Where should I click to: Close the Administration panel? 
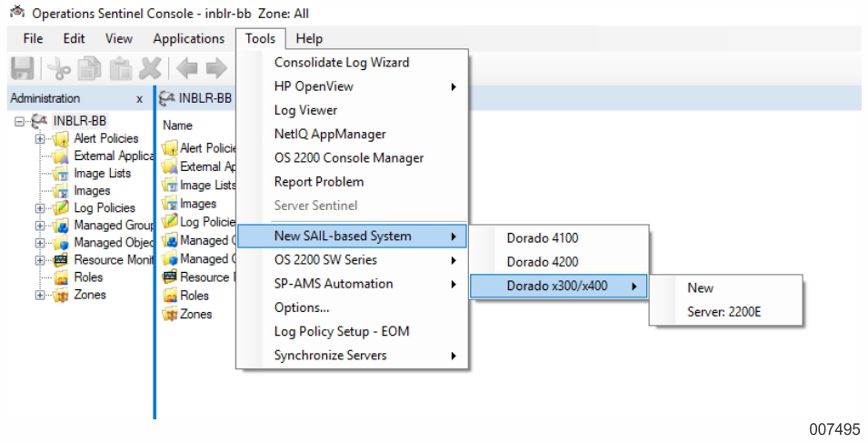coord(138,99)
